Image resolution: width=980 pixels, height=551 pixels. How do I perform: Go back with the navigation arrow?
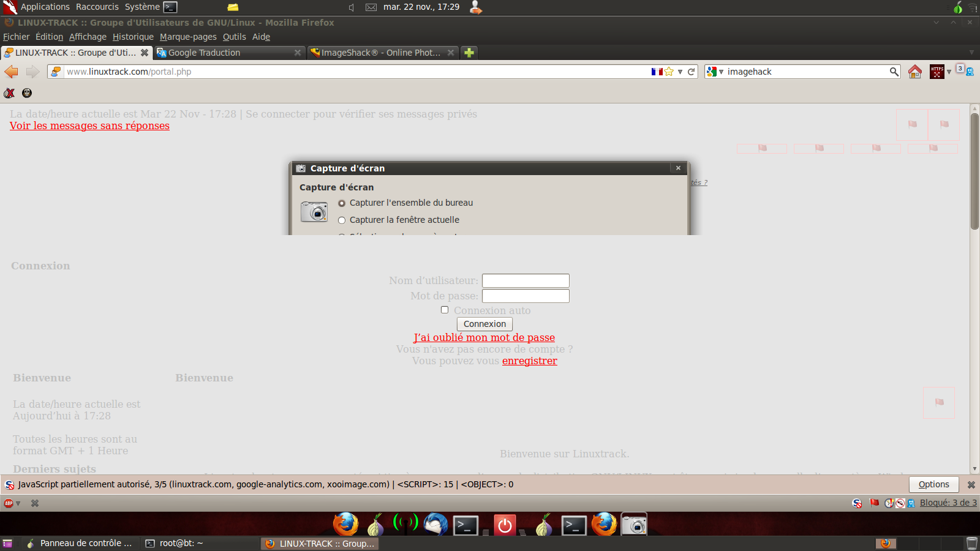coord(12,72)
